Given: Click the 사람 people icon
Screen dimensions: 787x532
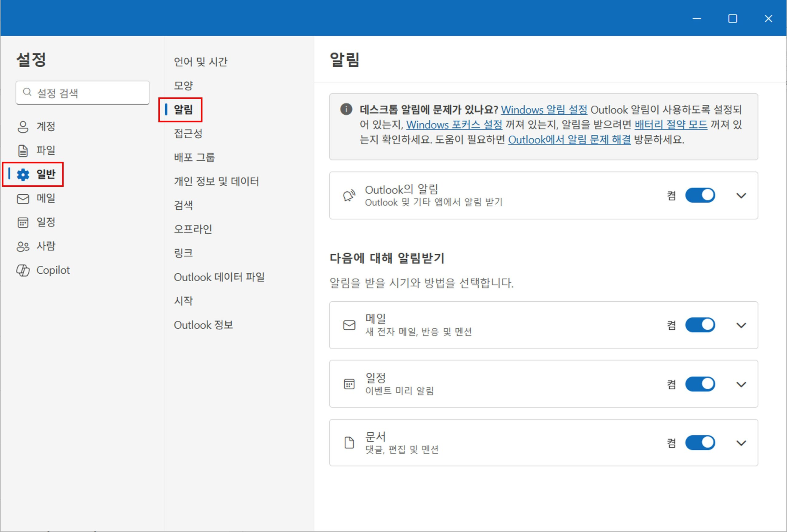Looking at the screenshot, I should (x=23, y=247).
